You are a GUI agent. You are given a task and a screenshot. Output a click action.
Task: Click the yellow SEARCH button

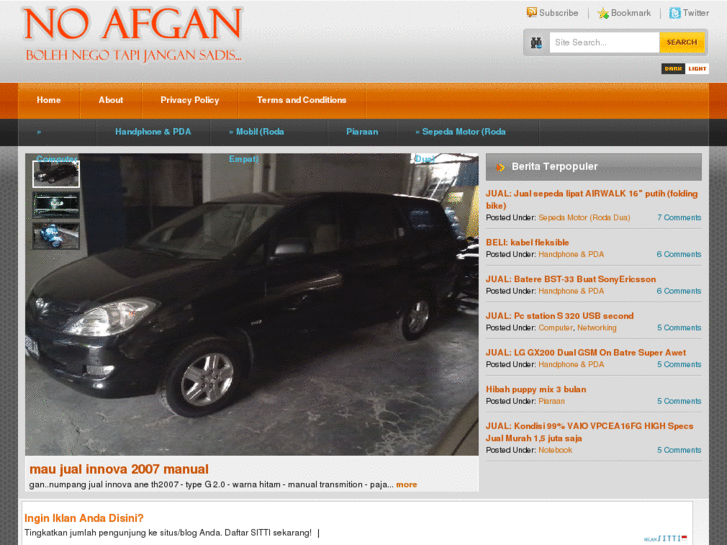pyautogui.click(x=682, y=43)
